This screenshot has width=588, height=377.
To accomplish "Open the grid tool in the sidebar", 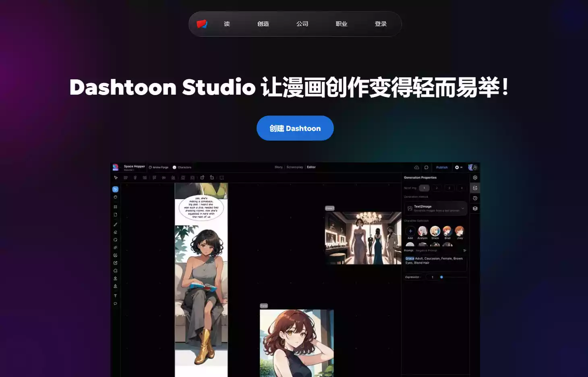I will [116, 207].
